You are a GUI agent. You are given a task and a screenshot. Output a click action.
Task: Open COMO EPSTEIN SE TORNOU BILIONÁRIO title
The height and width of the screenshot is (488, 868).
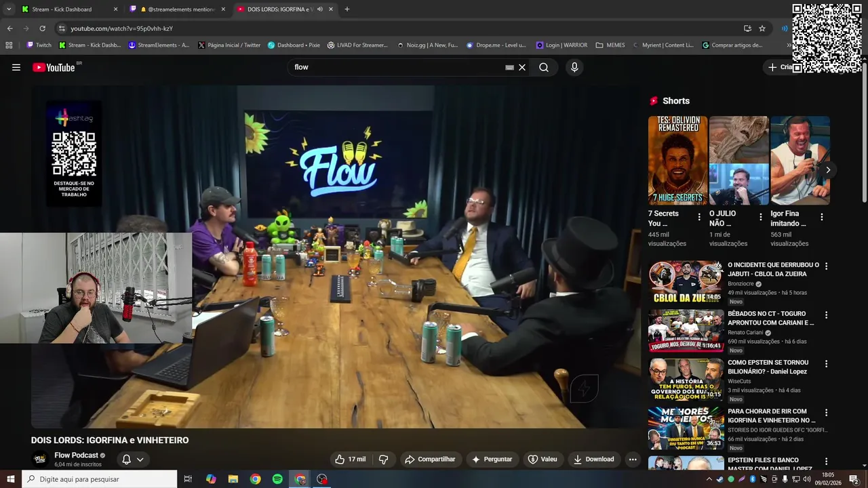click(768, 367)
